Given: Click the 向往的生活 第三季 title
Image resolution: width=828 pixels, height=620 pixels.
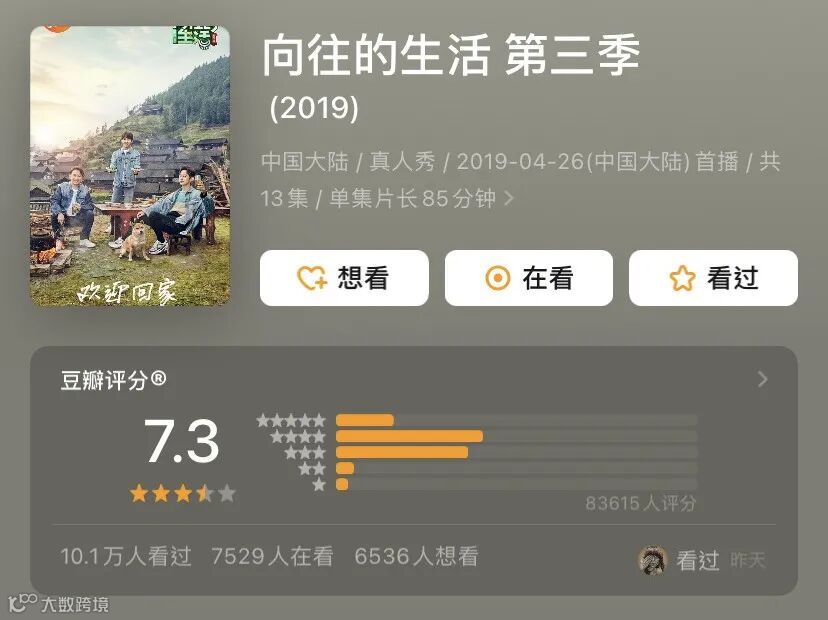Looking at the screenshot, I should 451,55.
